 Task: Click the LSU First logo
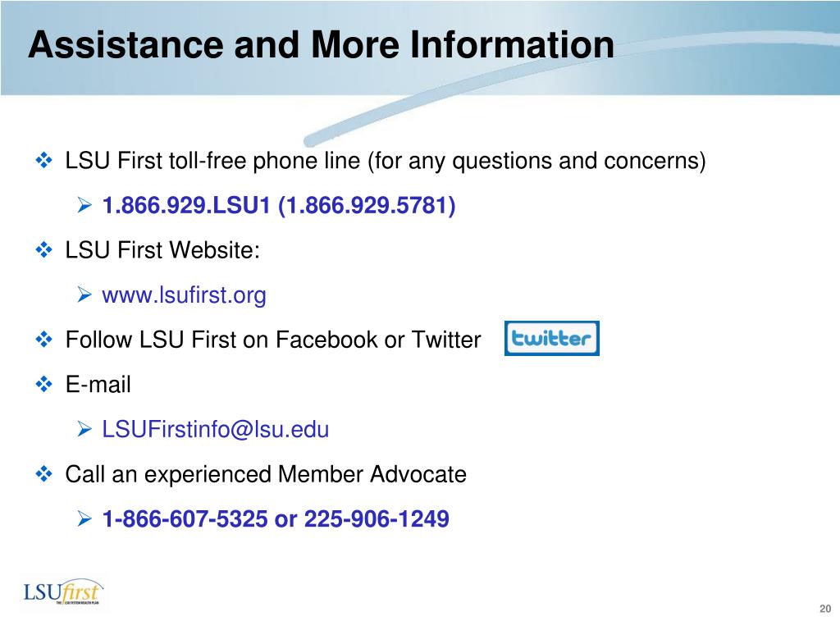(63, 592)
